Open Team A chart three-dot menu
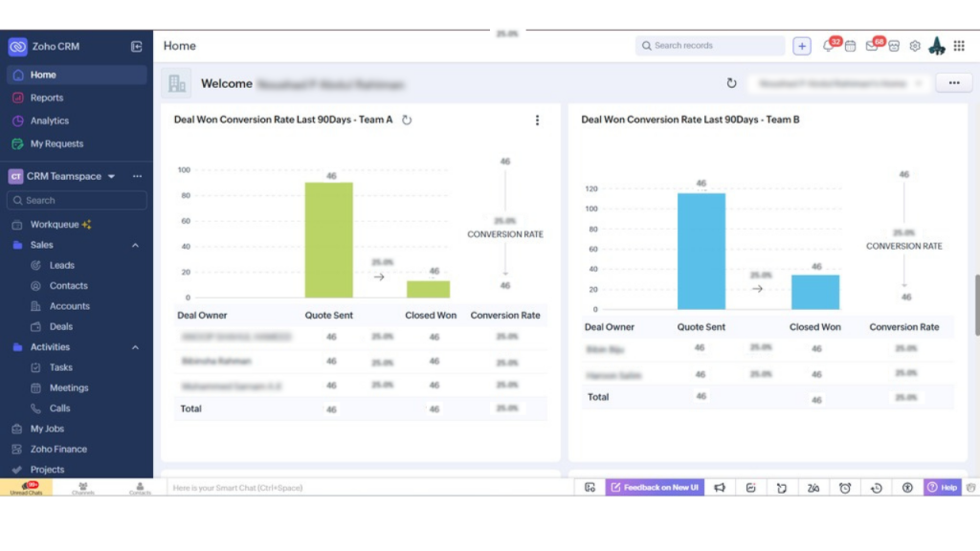 click(537, 121)
